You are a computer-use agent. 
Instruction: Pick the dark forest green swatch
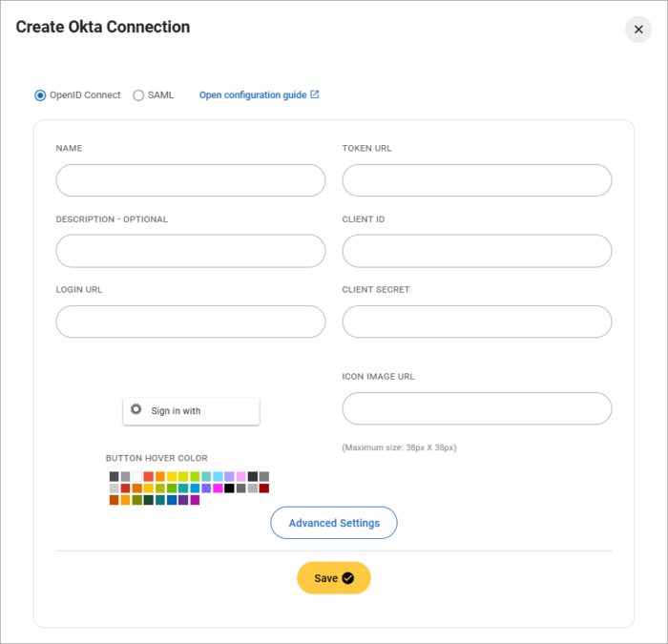pos(149,499)
